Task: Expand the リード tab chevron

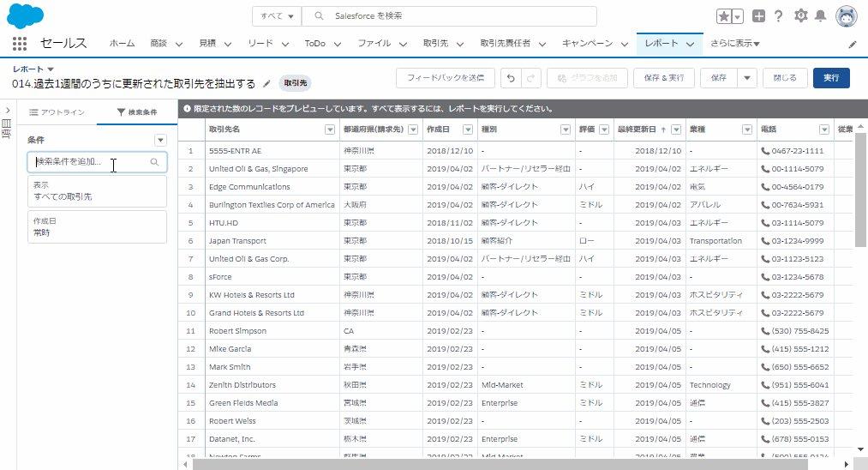Action: click(285, 44)
